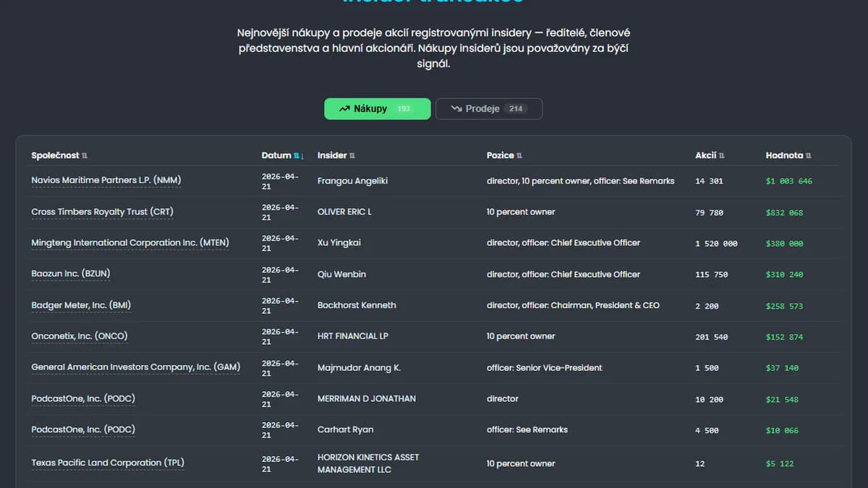Open Mingteng International Corporation Inc. (MTEN) link
Image resolution: width=868 pixels, height=488 pixels.
click(130, 243)
